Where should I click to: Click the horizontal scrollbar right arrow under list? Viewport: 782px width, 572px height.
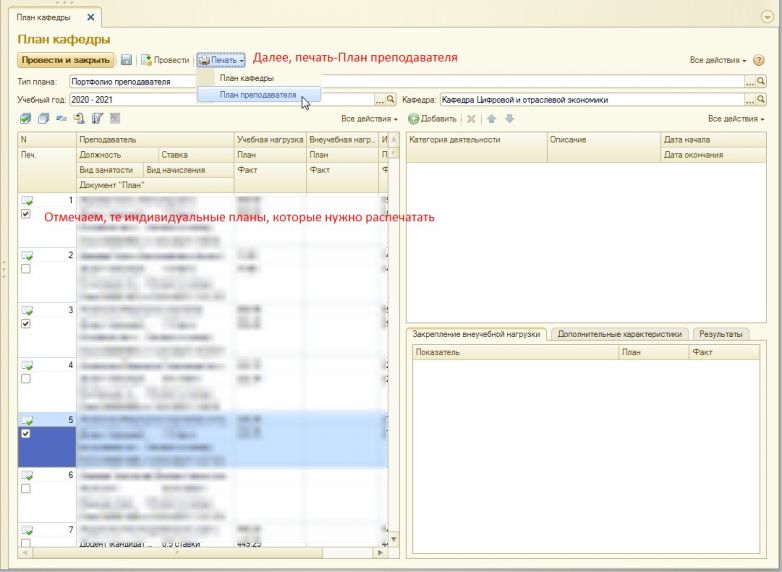click(x=381, y=553)
